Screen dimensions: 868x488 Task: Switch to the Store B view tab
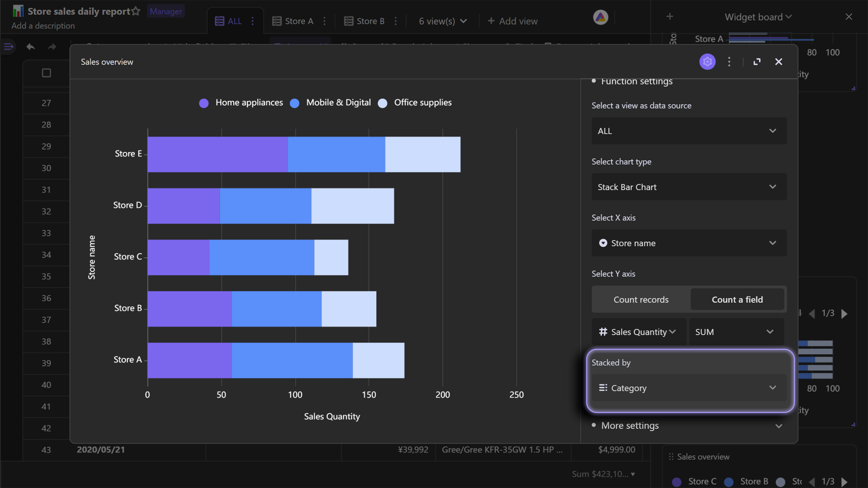click(364, 21)
